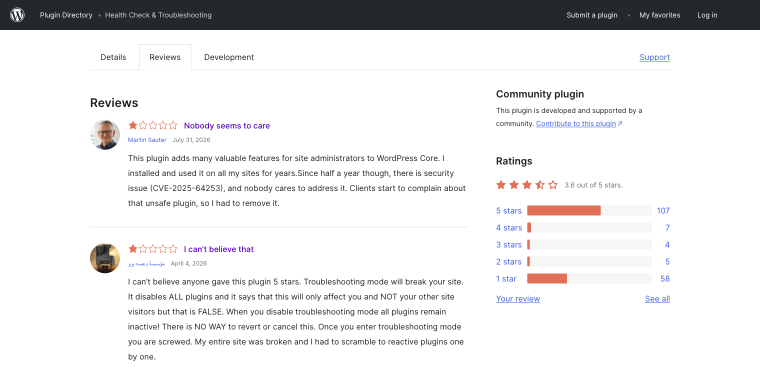Screen dimensions: 760x380
Task: Click the 107 count for 5 stars
Action: click(x=663, y=211)
